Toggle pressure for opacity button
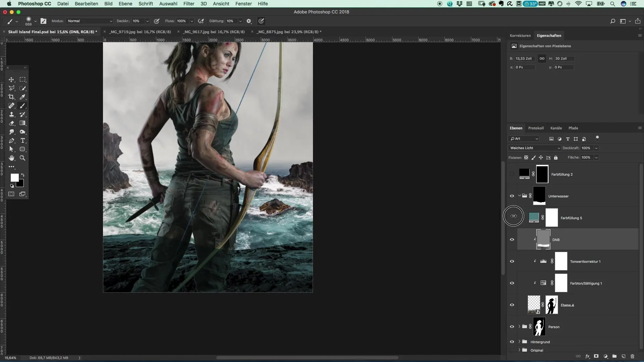 [157, 21]
